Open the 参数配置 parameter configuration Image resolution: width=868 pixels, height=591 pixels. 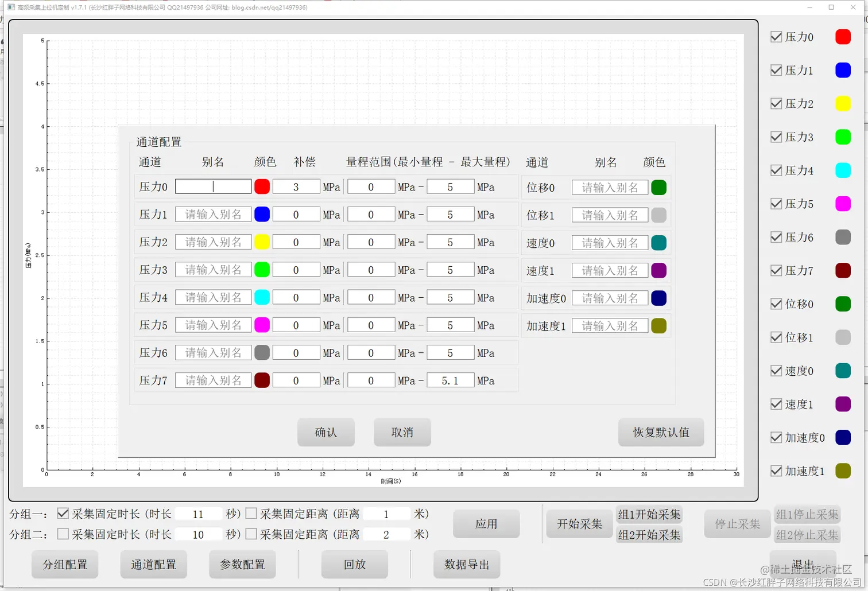pos(242,565)
